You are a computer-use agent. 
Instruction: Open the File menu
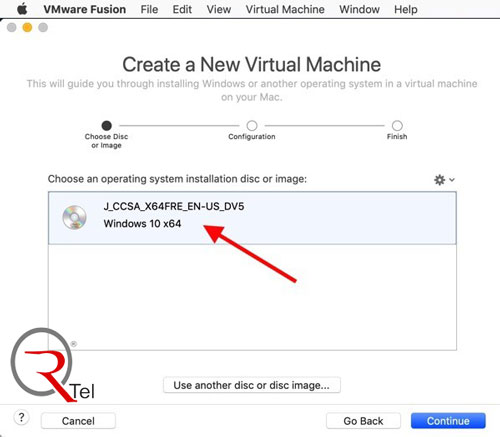149,9
